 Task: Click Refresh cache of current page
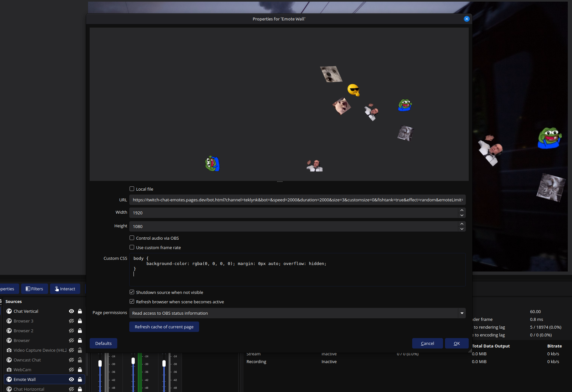point(164,327)
